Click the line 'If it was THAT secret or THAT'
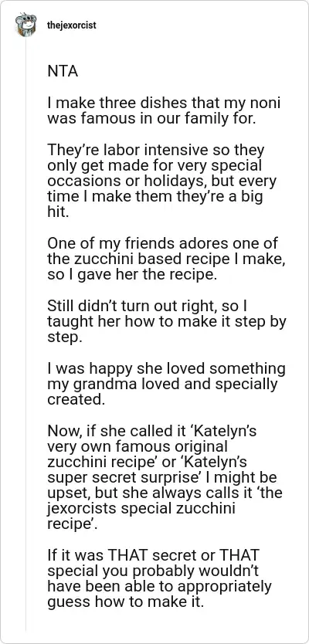Image resolution: width=309 pixels, height=644 pixels. (x=154, y=555)
